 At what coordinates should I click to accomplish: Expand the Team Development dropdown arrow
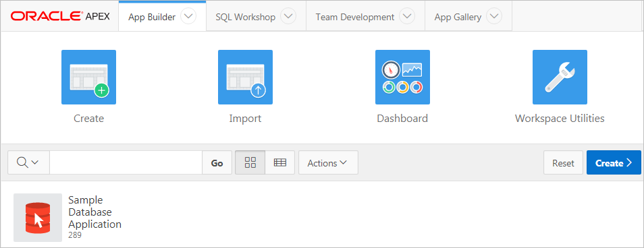(407, 16)
